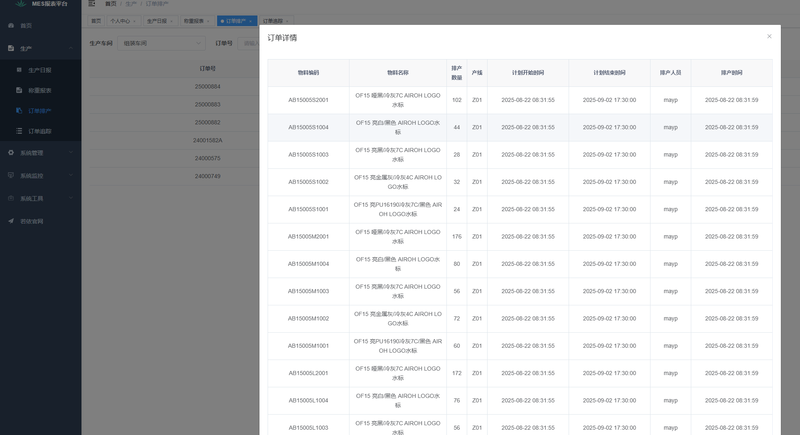Switch to the 生产日报 page tab
Viewport: 800px width, 435px height.
tap(159, 21)
